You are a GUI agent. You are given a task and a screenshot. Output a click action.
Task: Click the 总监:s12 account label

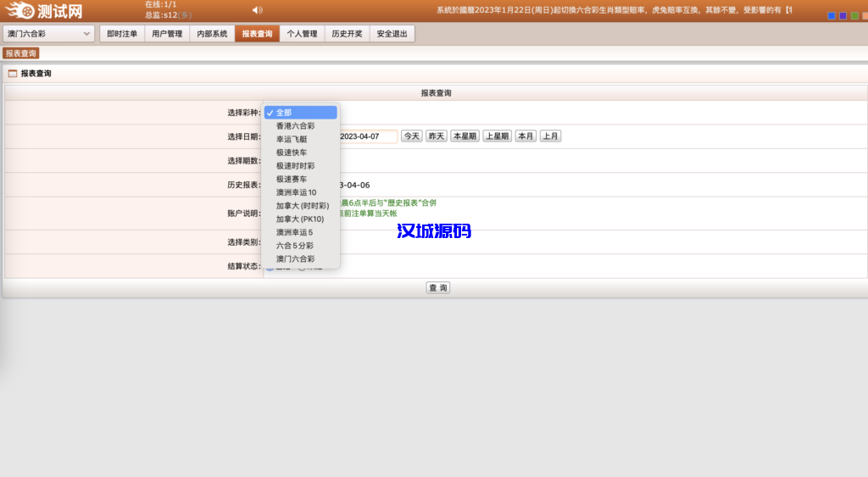click(x=169, y=15)
